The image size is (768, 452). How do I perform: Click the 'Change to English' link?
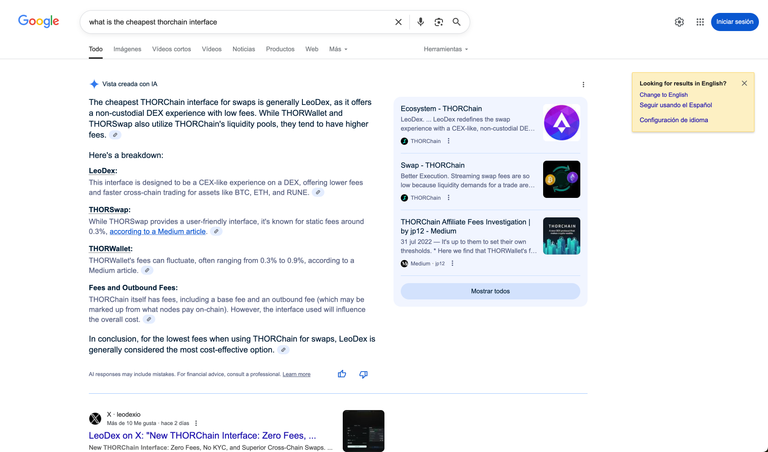pyautogui.click(x=663, y=95)
